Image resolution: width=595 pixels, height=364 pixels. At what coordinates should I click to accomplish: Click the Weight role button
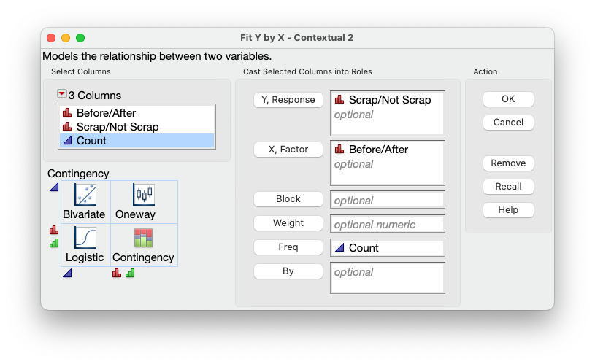tap(288, 223)
